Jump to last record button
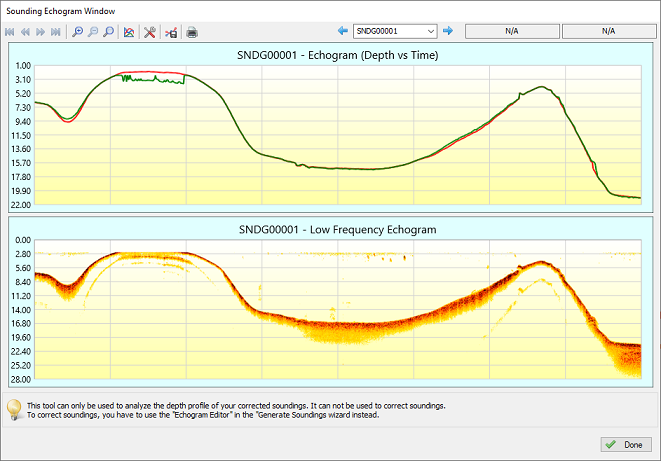661x461 pixels. [x=54, y=32]
